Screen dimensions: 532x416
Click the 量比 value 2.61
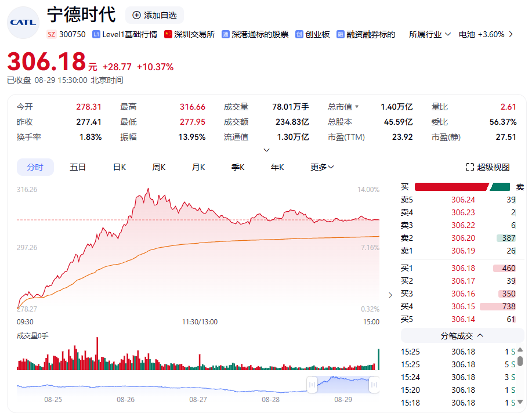[508, 107]
